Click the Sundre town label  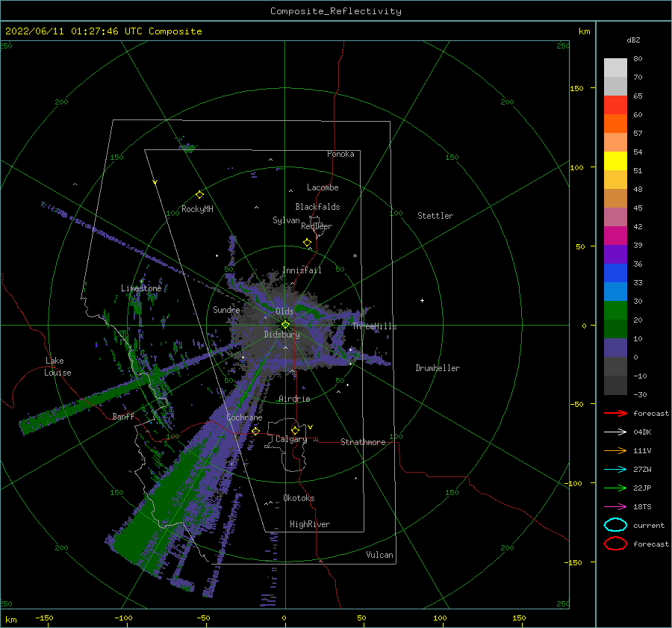coord(226,309)
